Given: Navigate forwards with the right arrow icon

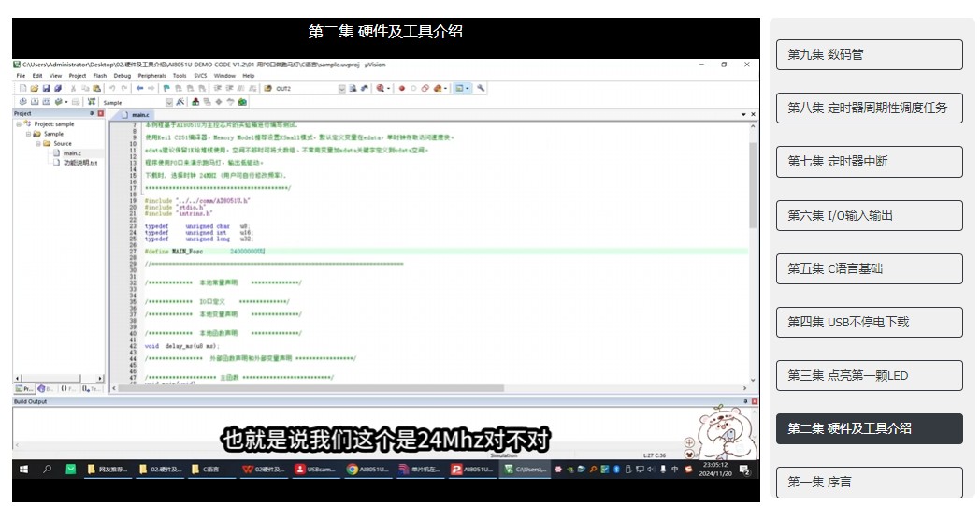Looking at the screenshot, I should 151,88.
